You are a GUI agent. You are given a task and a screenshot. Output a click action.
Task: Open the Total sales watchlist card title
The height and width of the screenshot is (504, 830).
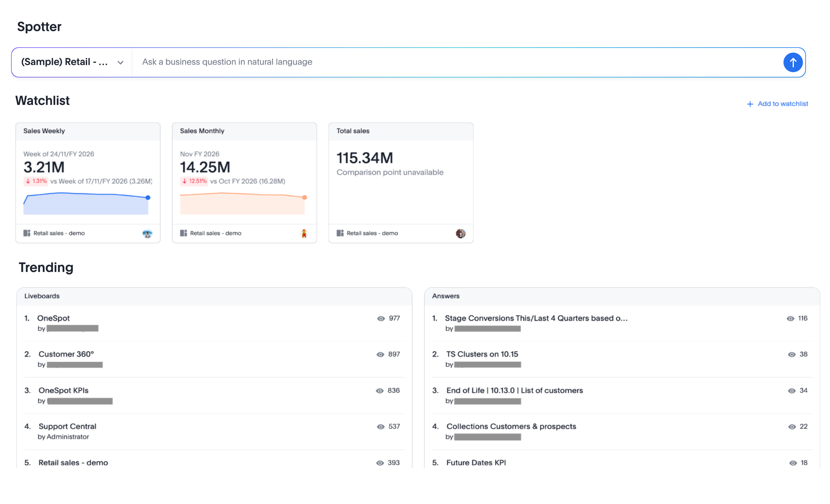tap(353, 131)
